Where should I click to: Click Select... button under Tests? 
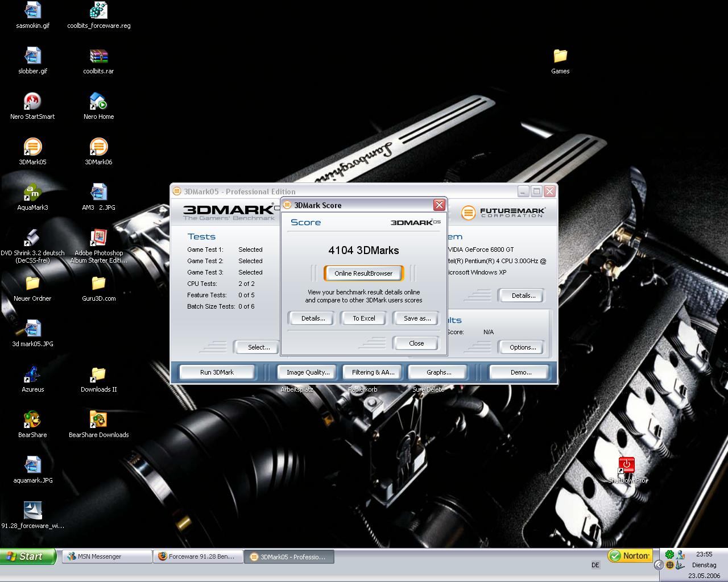[257, 347]
